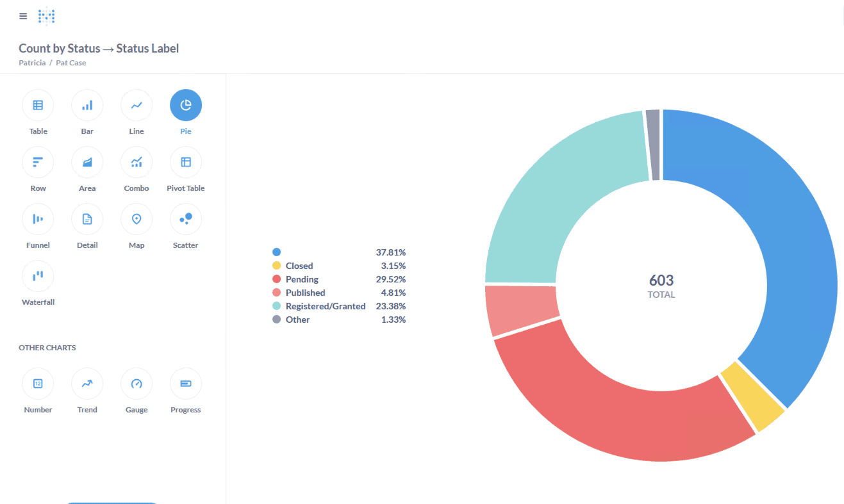
Task: Select the Detail view icon
Action: tap(87, 219)
